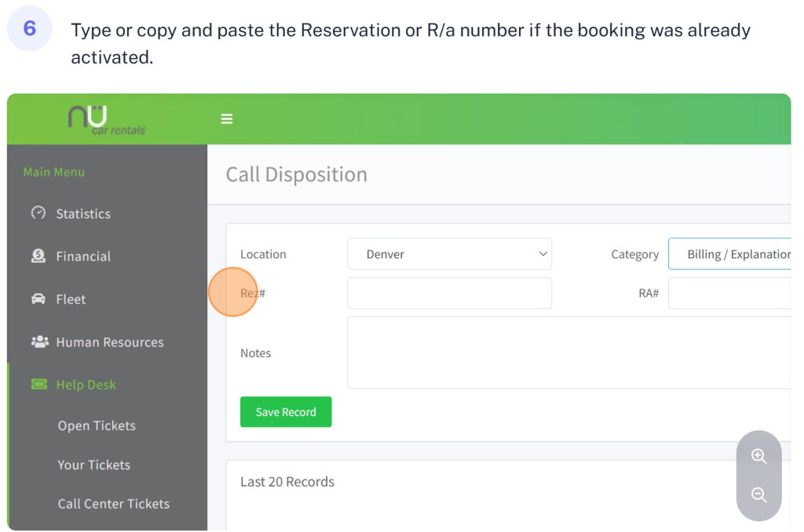Zoom out with the magnifier minus icon

point(758,495)
